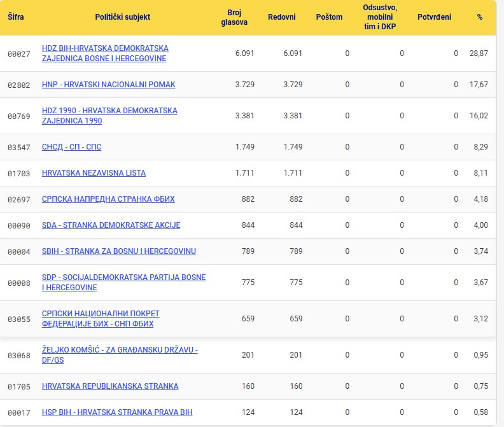Select code 00004

(x=19, y=251)
